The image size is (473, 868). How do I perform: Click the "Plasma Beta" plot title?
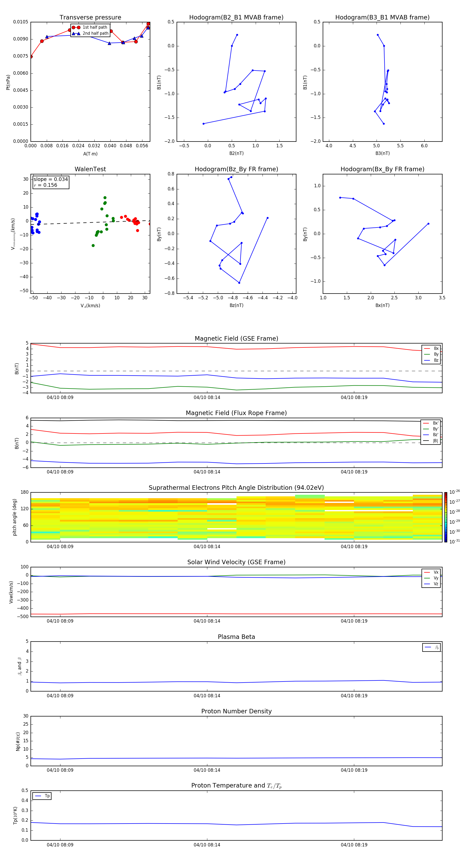(236, 637)
